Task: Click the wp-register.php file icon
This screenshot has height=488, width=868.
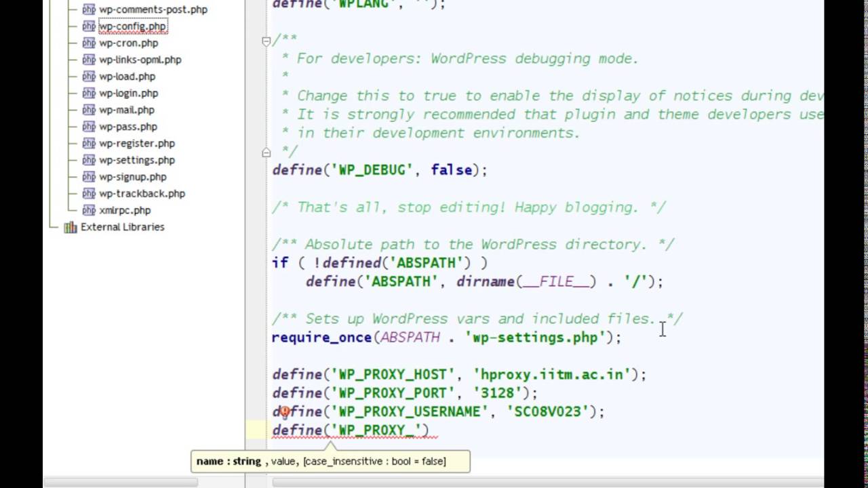Action: pyautogui.click(x=89, y=143)
